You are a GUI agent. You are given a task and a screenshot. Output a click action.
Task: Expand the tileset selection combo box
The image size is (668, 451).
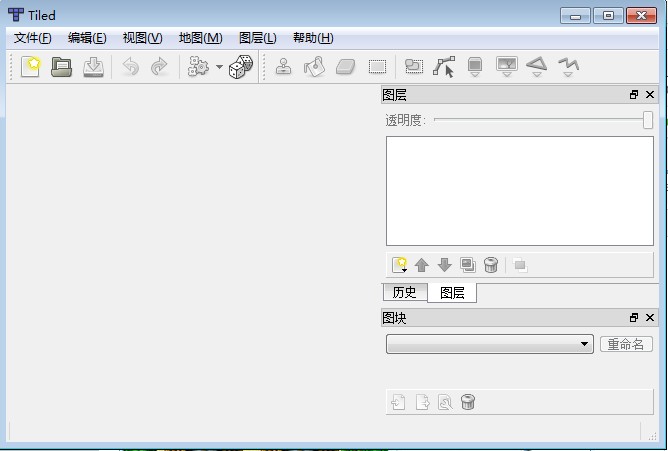click(x=490, y=344)
